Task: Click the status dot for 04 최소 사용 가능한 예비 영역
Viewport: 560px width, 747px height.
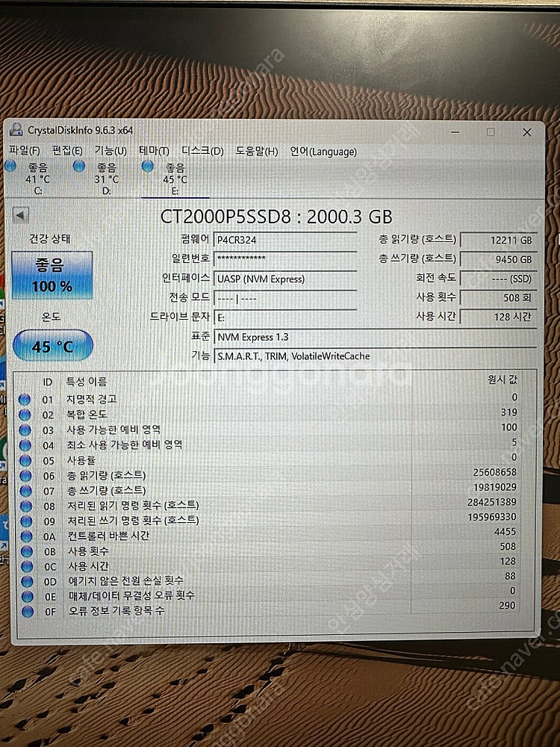Action: (x=25, y=445)
